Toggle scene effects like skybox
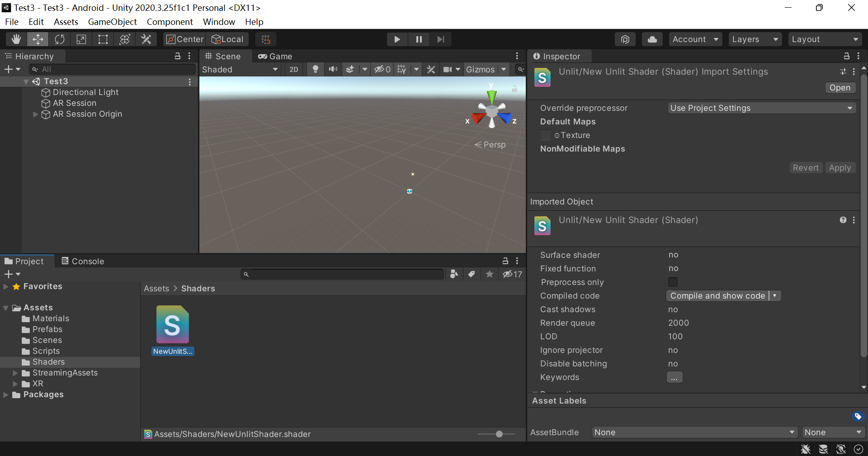The image size is (868, 456). click(x=350, y=69)
